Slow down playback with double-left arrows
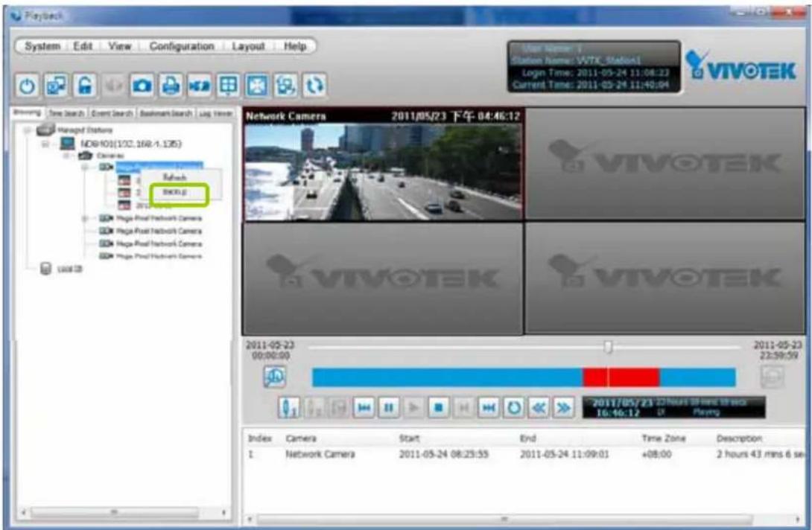This screenshot has width=812, height=530. (x=539, y=408)
